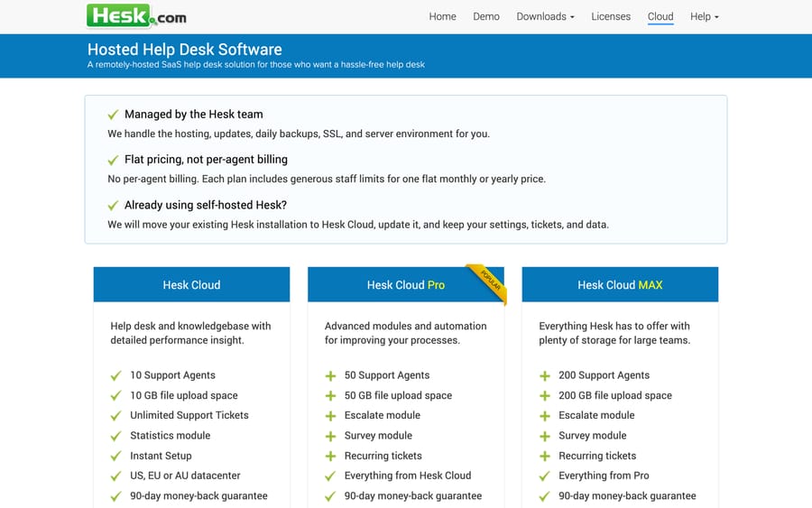This screenshot has height=508, width=812.
Task: Click 'Flat pricing, not per-agent billing' heading
Action: (x=206, y=160)
